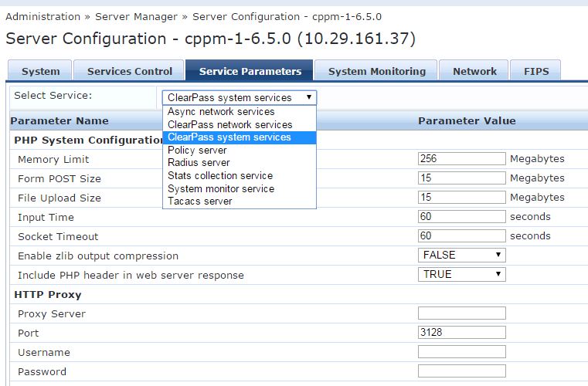Select the FIPS tab
The width and height of the screenshot is (588, 386).
535,71
